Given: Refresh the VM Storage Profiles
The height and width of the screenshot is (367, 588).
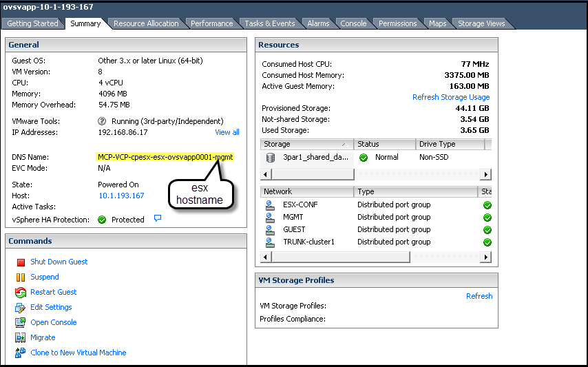Looking at the screenshot, I should 479,296.
